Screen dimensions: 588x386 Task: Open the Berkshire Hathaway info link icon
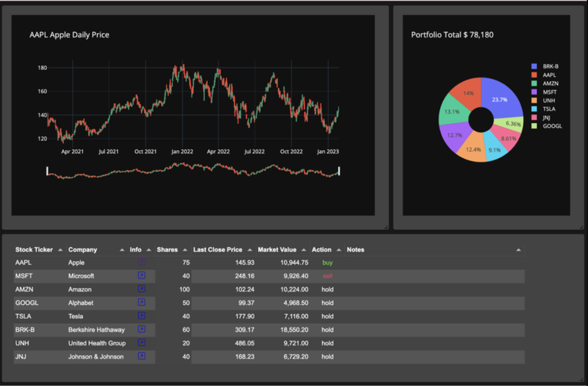(141, 330)
